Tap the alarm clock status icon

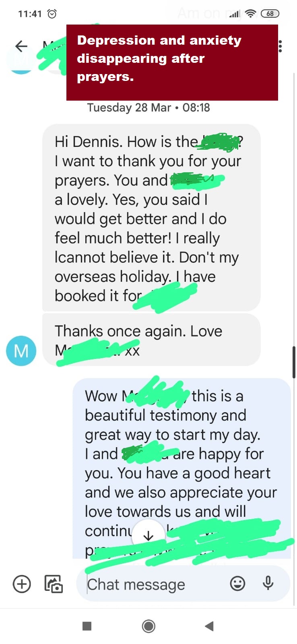pos(52,14)
